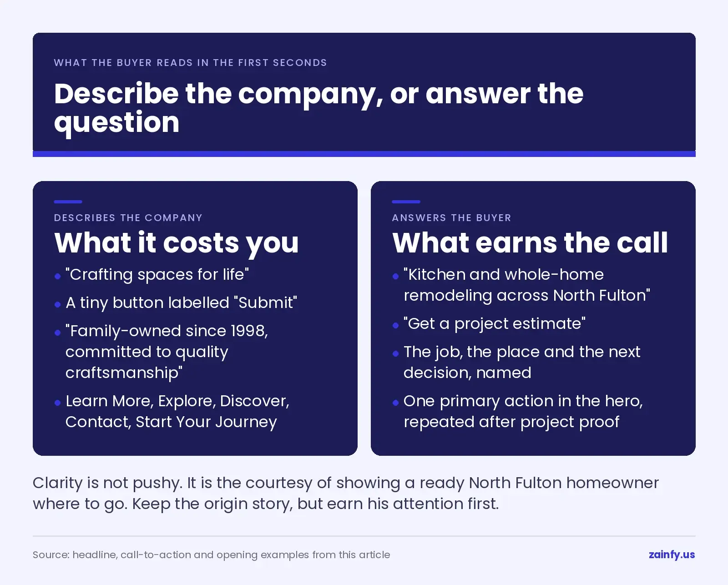
Task: Select the 'What it costs you' heading
Action: coord(177,242)
